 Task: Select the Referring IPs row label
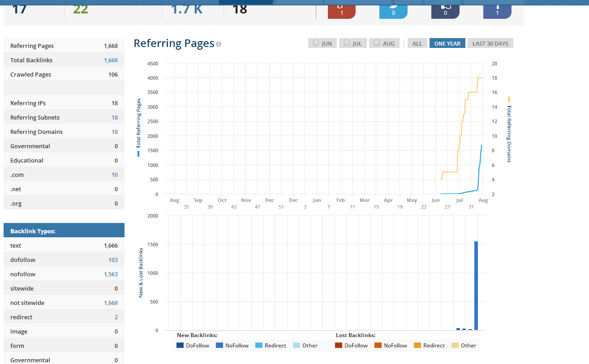(x=28, y=103)
